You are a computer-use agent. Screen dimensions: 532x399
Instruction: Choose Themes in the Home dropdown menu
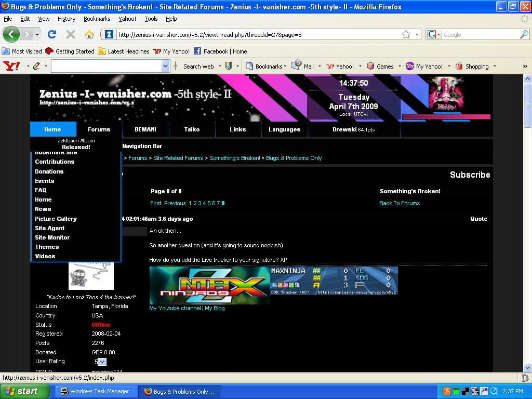pyautogui.click(x=47, y=247)
